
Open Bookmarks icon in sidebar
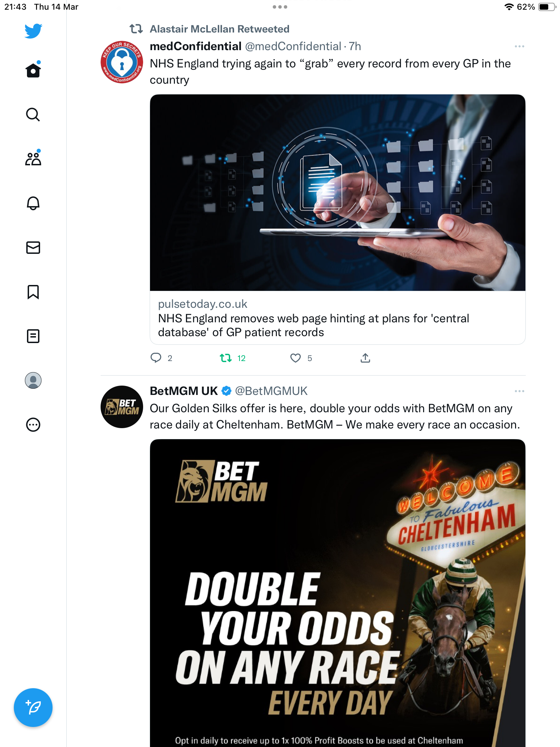click(33, 292)
